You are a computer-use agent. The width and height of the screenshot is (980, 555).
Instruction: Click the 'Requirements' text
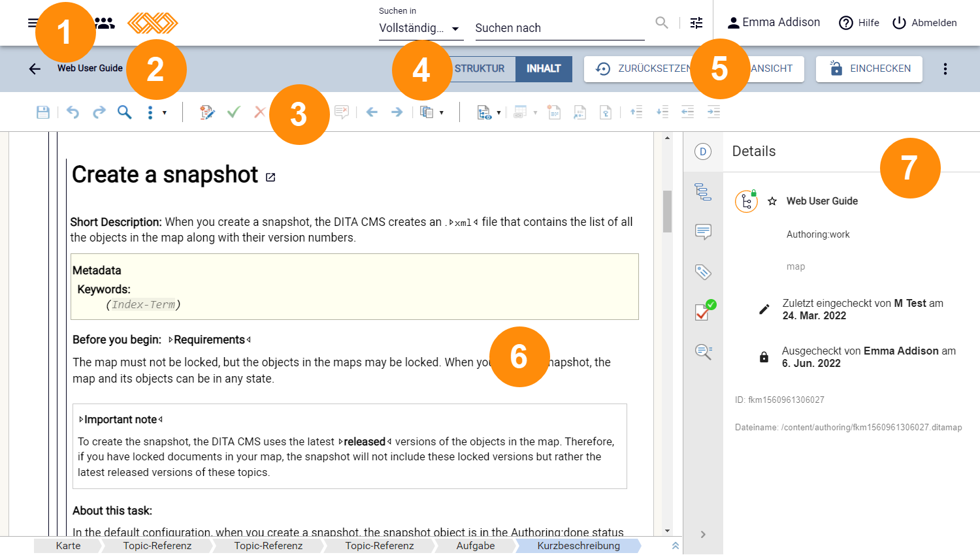(x=209, y=340)
